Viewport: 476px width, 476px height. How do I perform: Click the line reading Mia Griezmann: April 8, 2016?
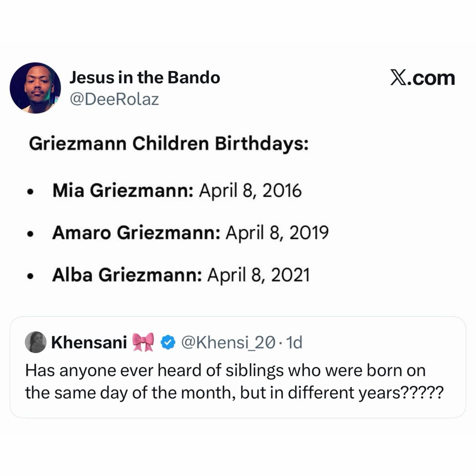pos(178,191)
